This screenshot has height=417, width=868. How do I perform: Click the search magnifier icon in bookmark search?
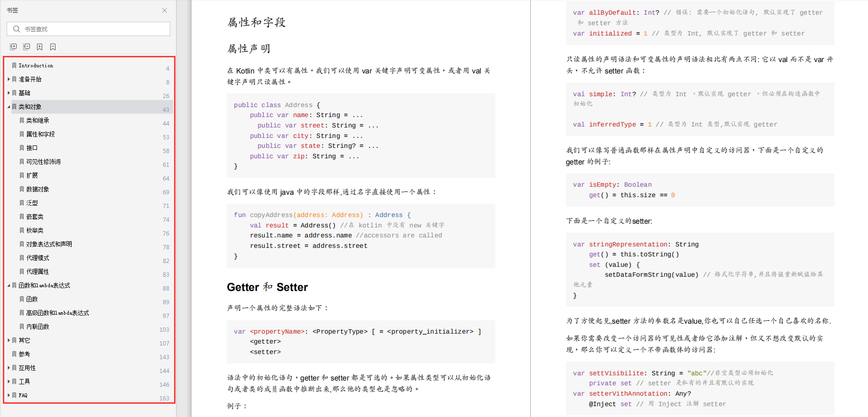click(x=17, y=29)
